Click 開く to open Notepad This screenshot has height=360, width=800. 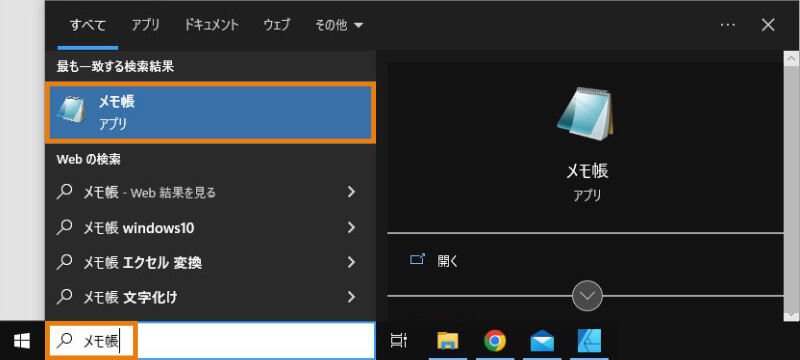(x=448, y=261)
